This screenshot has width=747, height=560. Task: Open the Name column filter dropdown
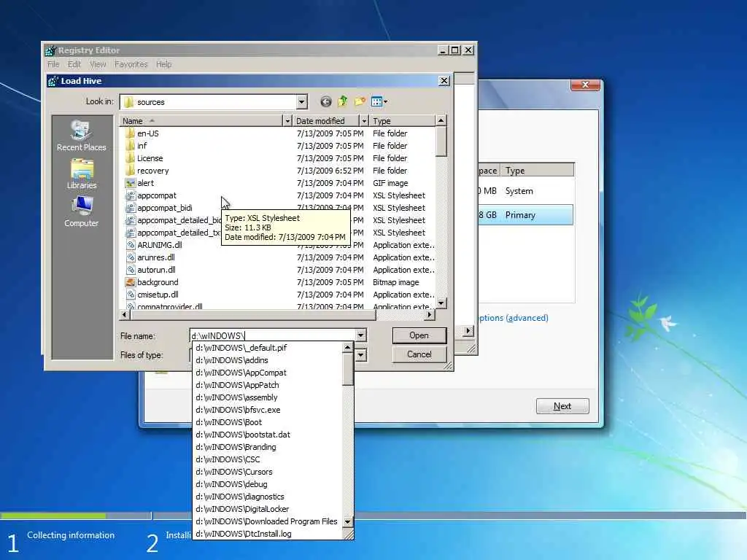(x=287, y=121)
